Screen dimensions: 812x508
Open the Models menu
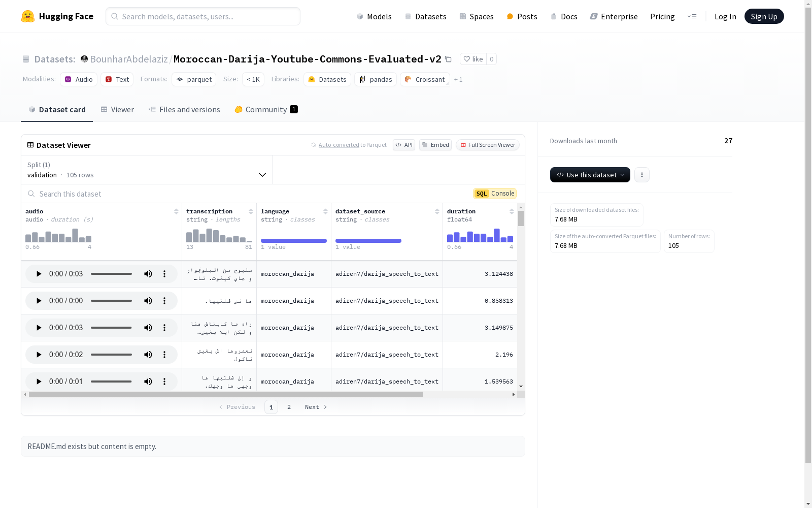374,16
